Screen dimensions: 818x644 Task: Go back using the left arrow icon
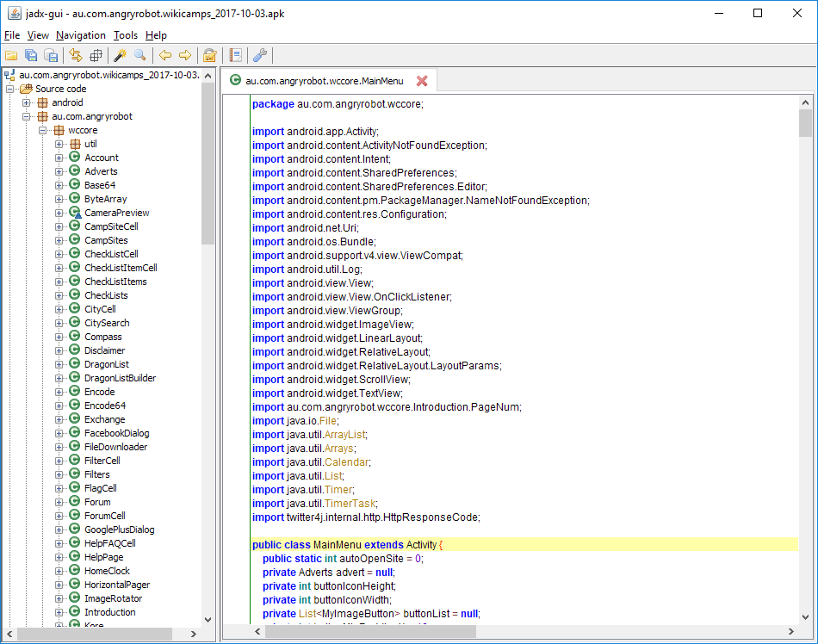pyautogui.click(x=165, y=55)
